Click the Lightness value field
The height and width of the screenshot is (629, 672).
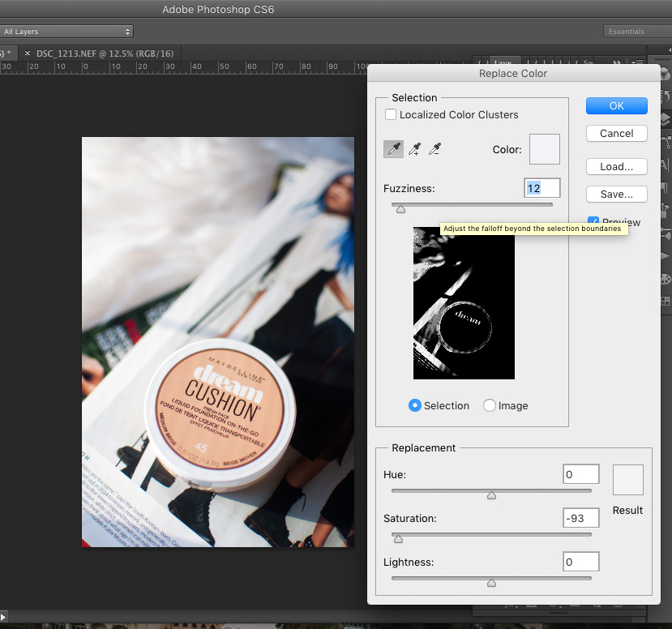click(x=580, y=562)
